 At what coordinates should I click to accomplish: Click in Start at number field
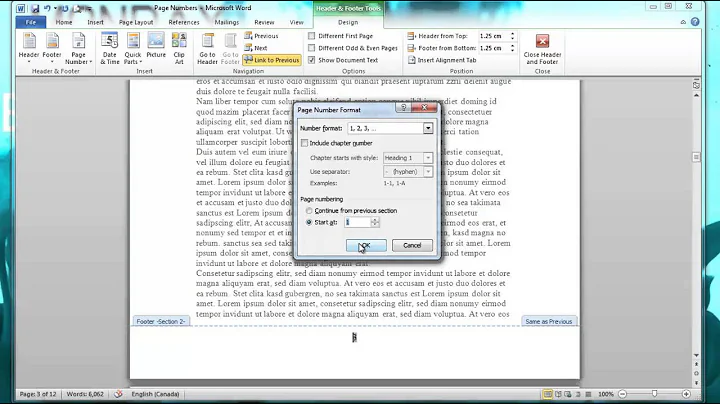pyautogui.click(x=358, y=222)
